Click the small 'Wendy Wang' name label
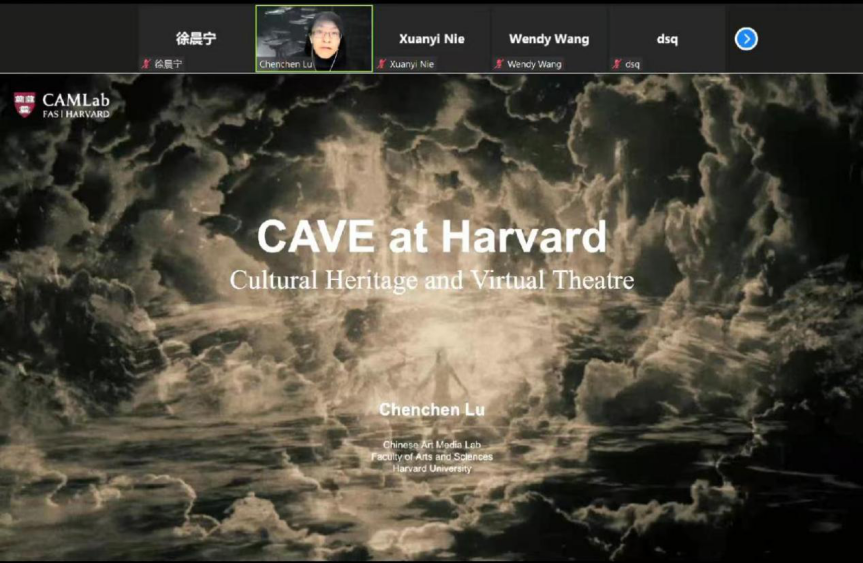The image size is (863, 563). (x=534, y=64)
